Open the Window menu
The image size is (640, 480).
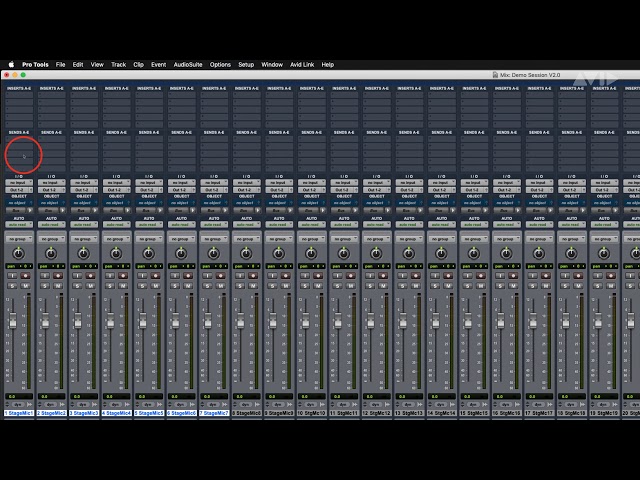[x=272, y=64]
